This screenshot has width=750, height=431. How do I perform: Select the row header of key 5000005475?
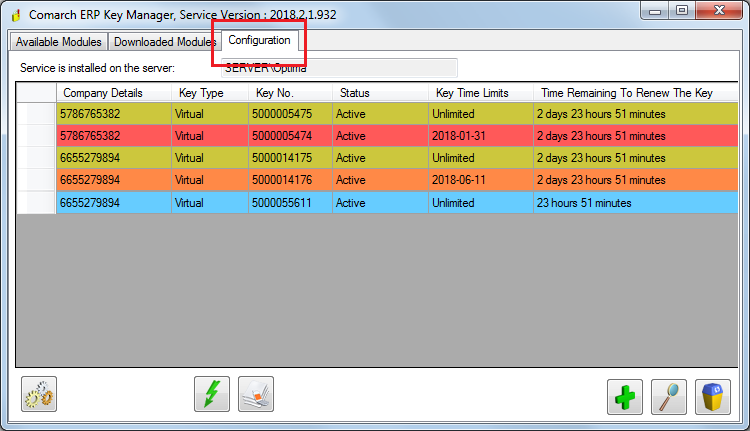tap(36, 114)
